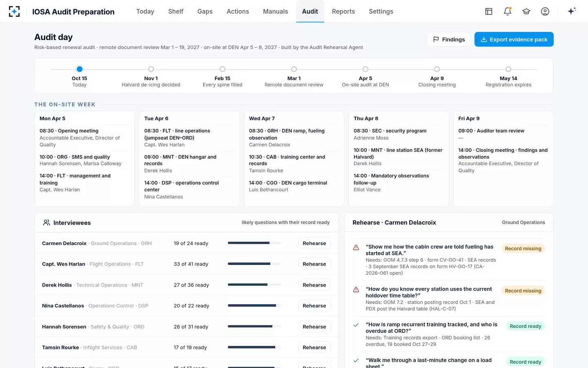Open the Reports tab

[343, 11]
